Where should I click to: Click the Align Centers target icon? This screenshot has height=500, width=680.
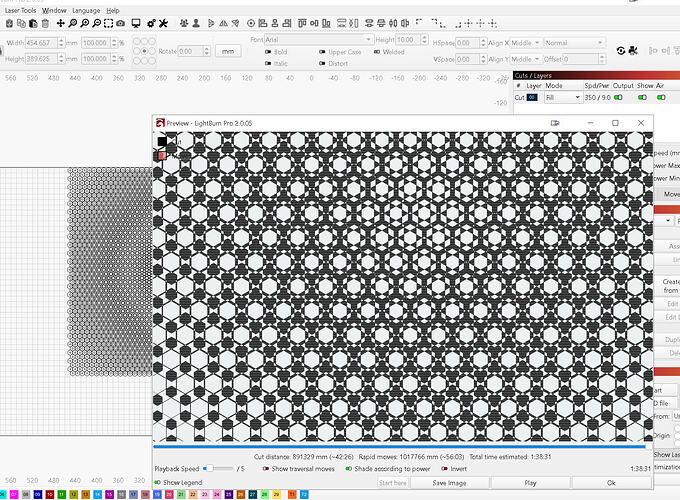click(251, 23)
